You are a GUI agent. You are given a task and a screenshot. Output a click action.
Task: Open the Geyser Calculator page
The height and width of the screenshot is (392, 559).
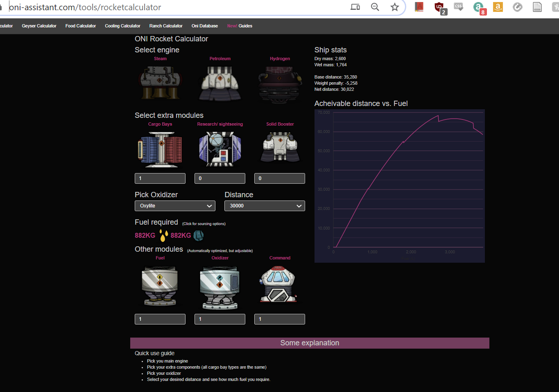click(39, 26)
